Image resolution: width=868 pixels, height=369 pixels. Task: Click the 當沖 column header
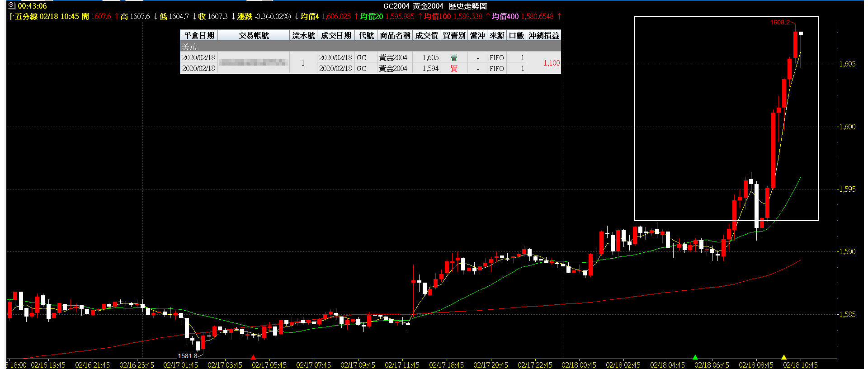coord(477,35)
